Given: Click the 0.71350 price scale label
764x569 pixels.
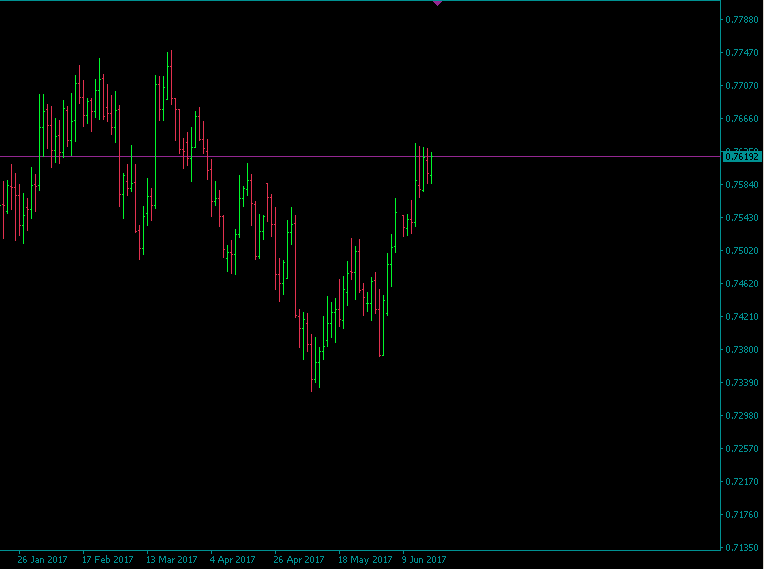Looking at the screenshot, I should [742, 548].
